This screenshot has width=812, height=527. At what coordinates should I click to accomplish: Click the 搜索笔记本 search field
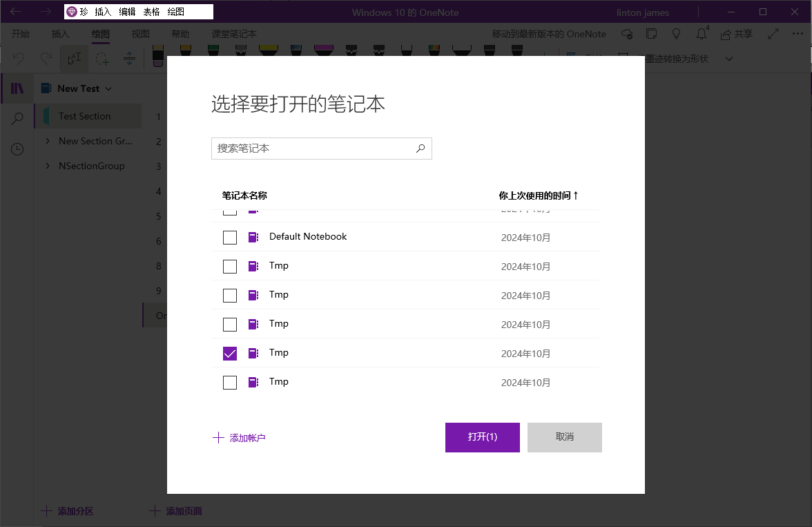pyautogui.click(x=322, y=148)
